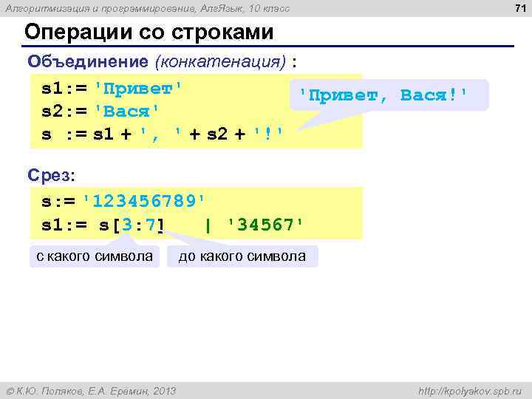Click the green result '34567'
532x399 pixels.
(265, 225)
